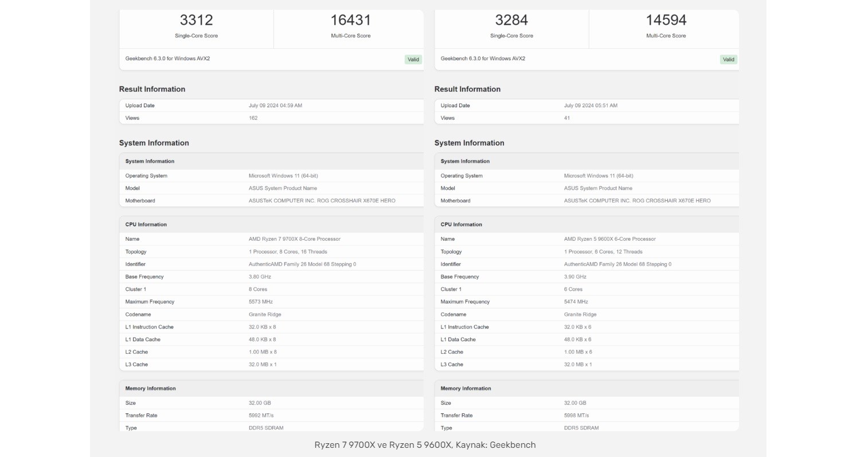Select L1 data cache value 48.0 KB x 6
The width and height of the screenshot is (868, 457).
[578, 340]
